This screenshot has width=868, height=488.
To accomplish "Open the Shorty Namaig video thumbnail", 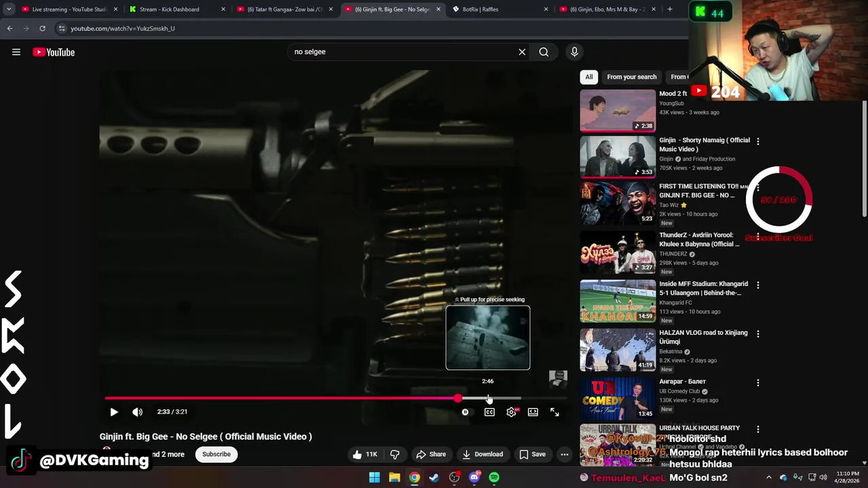I will (x=618, y=157).
